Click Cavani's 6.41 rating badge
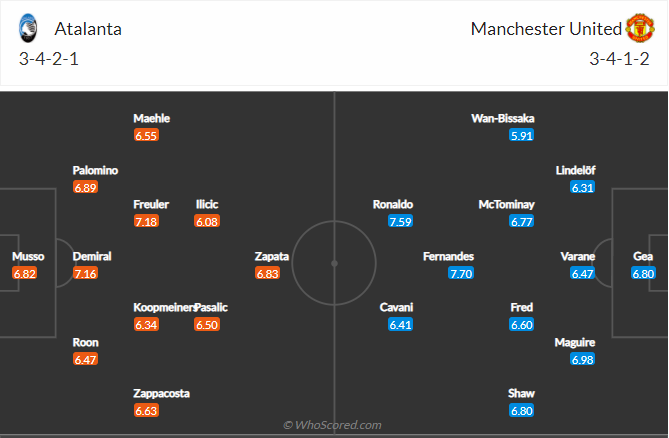This screenshot has height=438, width=669. [x=401, y=324]
